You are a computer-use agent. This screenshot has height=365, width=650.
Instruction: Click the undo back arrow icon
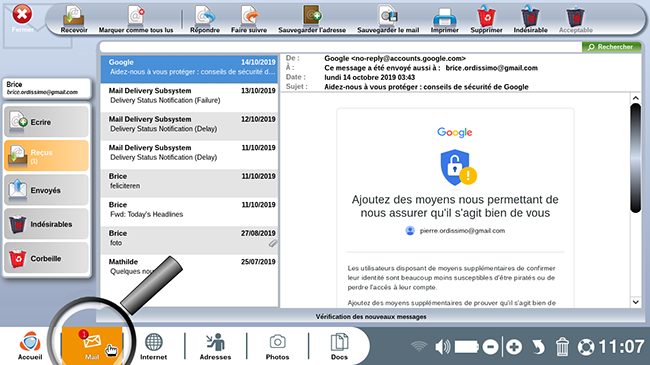click(x=538, y=347)
